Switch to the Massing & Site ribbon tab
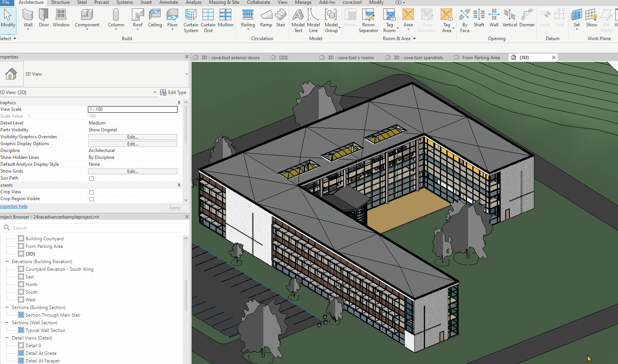 point(224,3)
